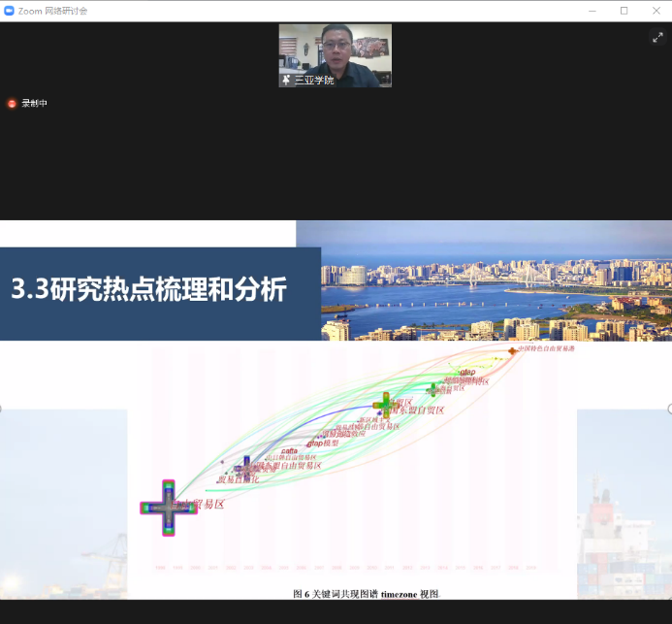The width and height of the screenshot is (672, 624).
Task: Click the slide heading 3.3研究热点梳理和分析
Action: [x=148, y=290]
